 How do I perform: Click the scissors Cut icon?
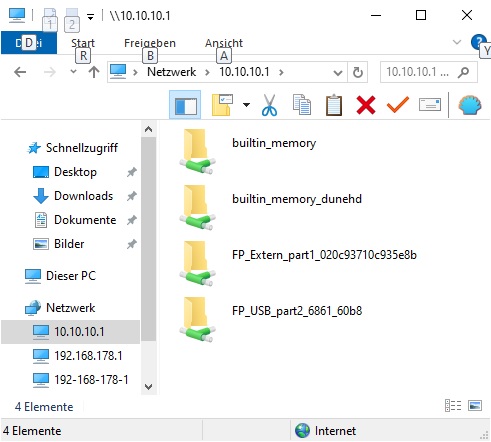269,105
